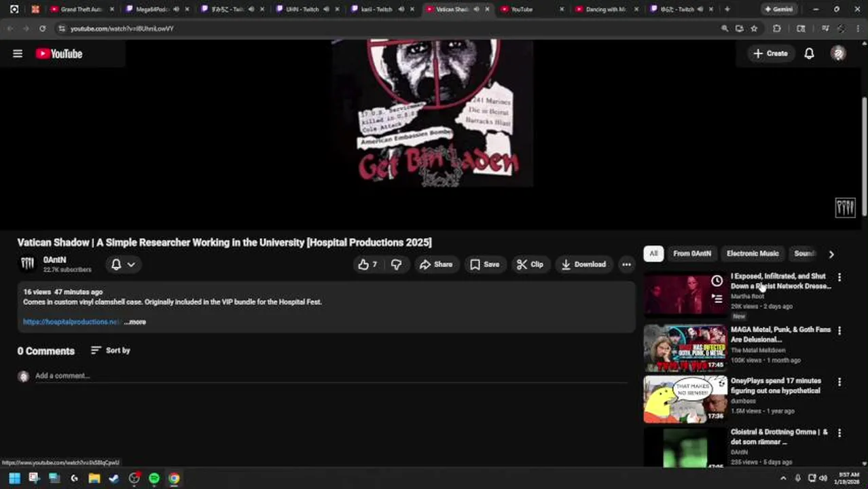This screenshot has width=868, height=489.
Task: Click the page vertical scrollbar
Action: pos(864,158)
